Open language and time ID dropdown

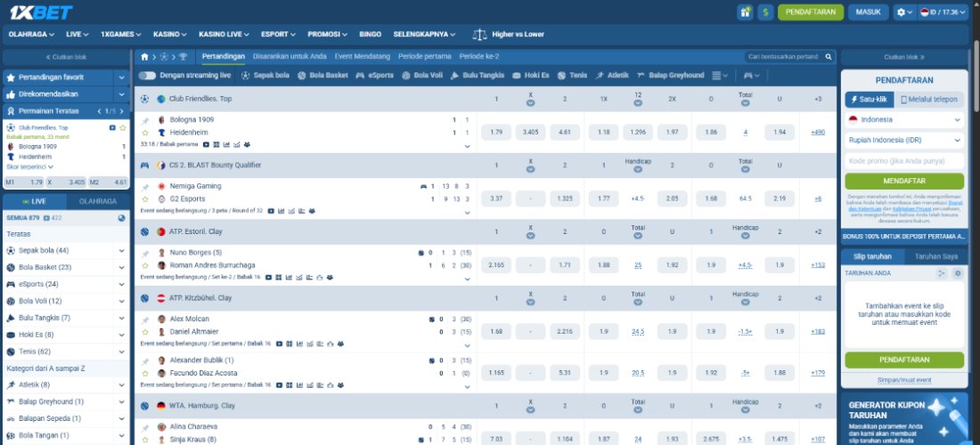(943, 12)
